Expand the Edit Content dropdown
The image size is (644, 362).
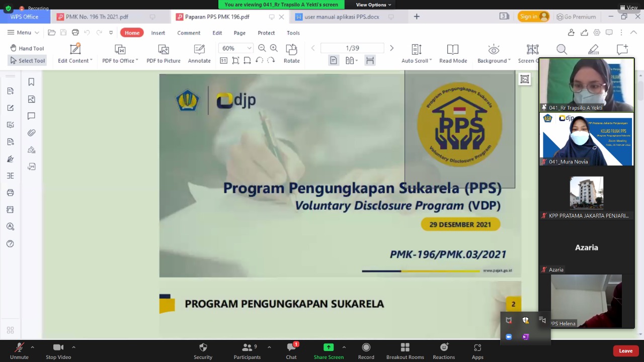75,61
